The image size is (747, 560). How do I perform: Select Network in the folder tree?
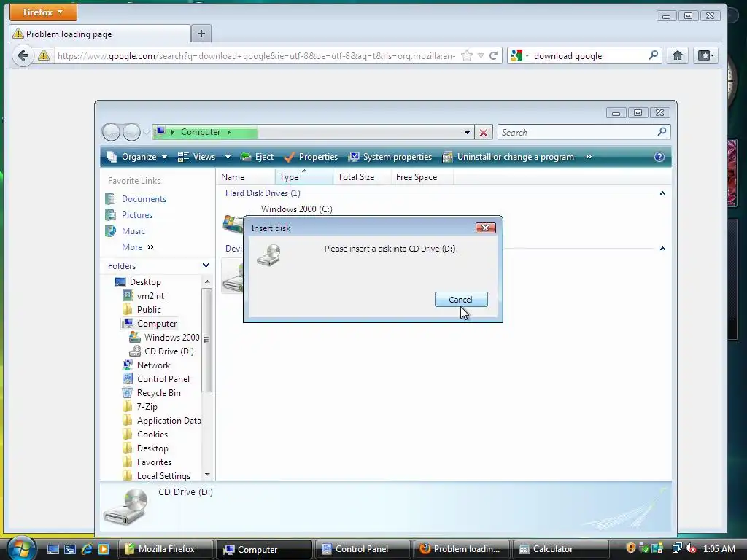pyautogui.click(x=146, y=365)
